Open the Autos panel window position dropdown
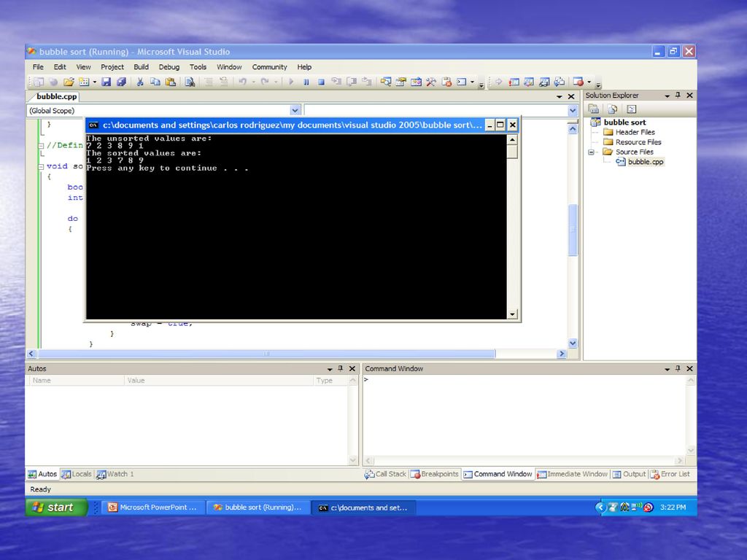The image size is (747, 560). tap(329, 369)
